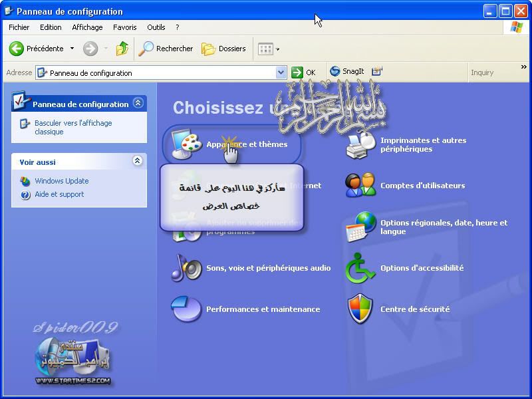Click the Comptes d'utilisateurs people icon

(360, 186)
